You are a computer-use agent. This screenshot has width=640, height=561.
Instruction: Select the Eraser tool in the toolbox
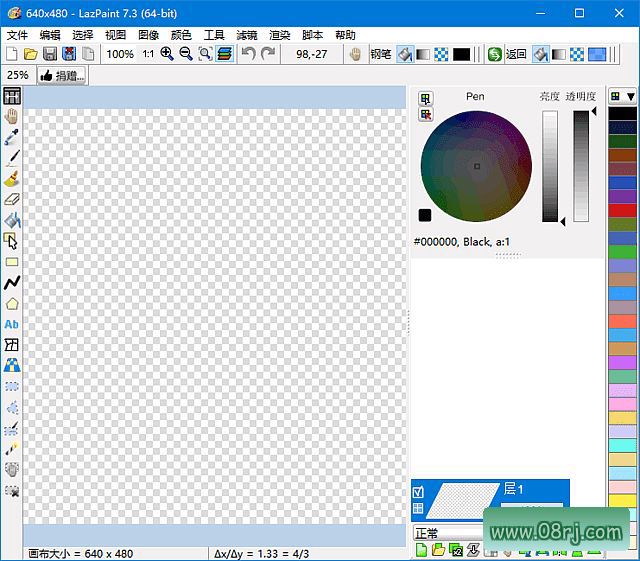pyautogui.click(x=12, y=199)
